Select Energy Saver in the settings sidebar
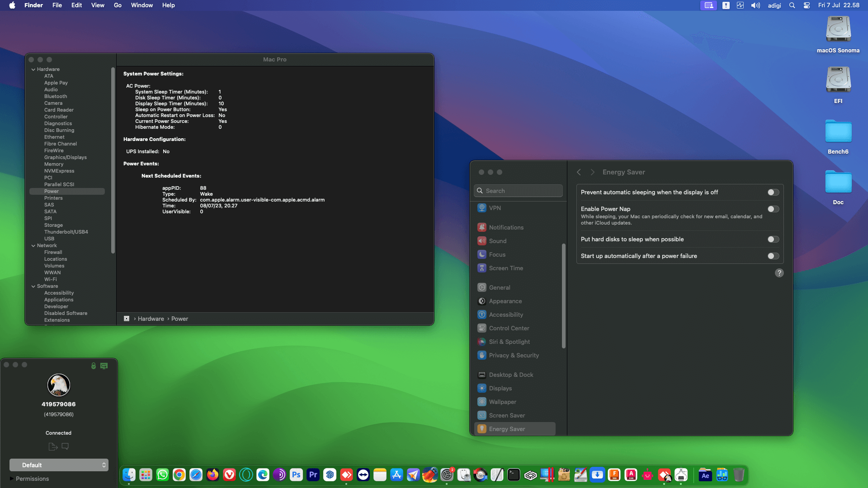This screenshot has width=868, height=488. pos(514,429)
